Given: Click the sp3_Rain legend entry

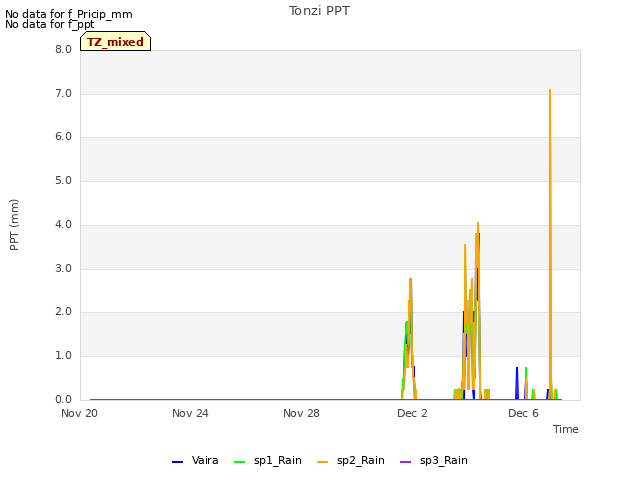Looking at the screenshot, I should (x=433, y=461).
